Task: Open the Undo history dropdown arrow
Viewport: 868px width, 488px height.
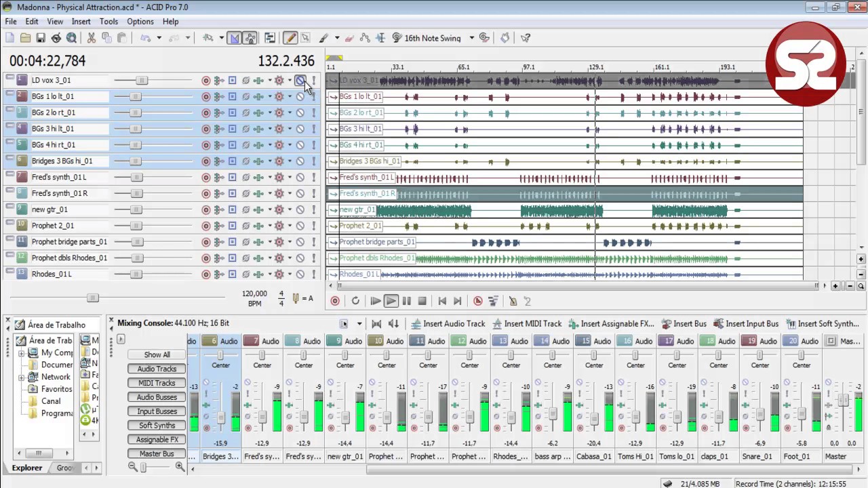Action: (159, 38)
